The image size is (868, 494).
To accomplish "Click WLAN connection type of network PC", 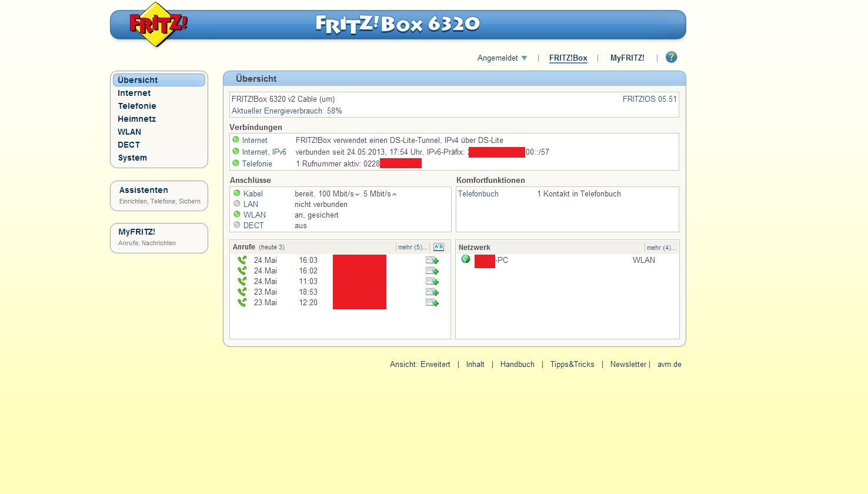I will 644,260.
